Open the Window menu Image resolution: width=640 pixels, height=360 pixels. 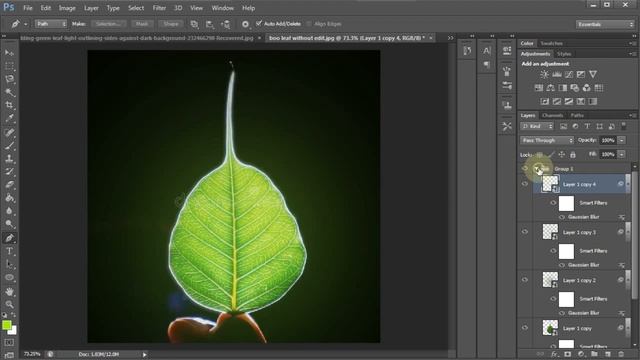tap(222, 8)
